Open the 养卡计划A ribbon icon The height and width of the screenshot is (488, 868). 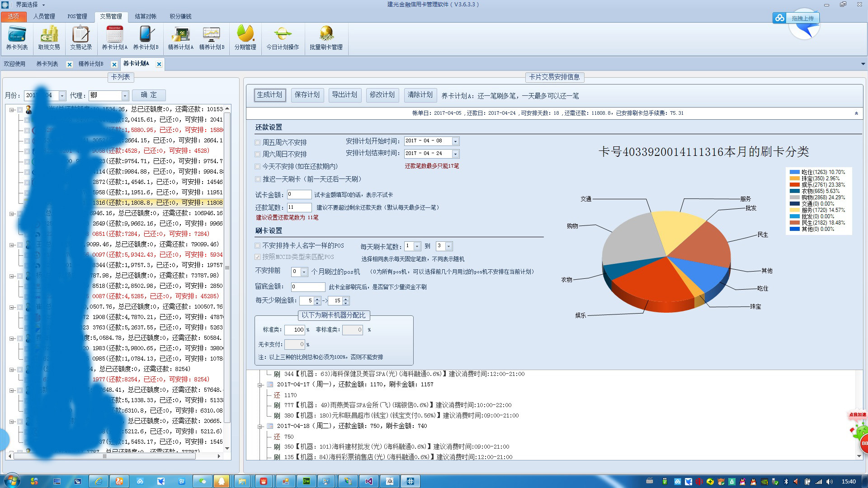pyautogui.click(x=114, y=38)
